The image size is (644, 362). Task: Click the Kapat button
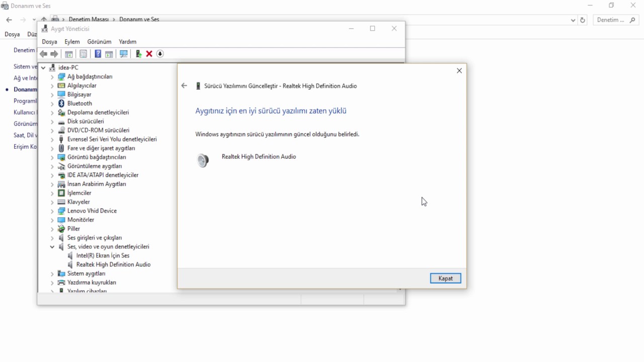[445, 278]
